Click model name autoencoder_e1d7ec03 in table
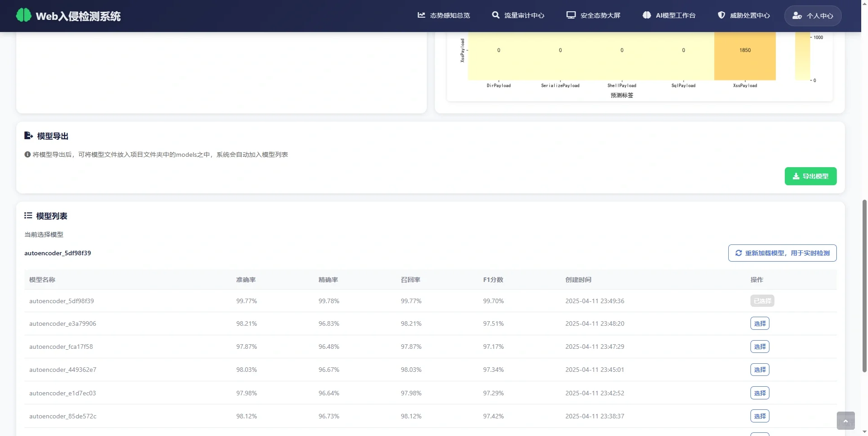 62,393
